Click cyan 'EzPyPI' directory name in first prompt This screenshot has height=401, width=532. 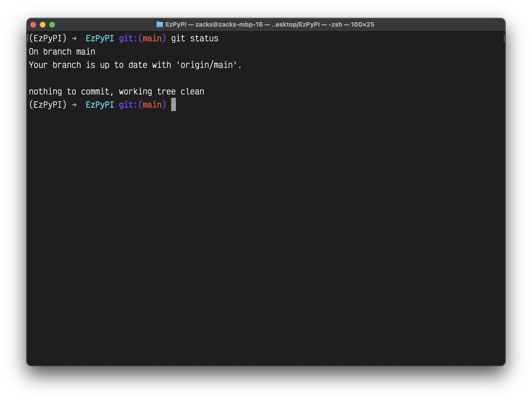(100, 38)
